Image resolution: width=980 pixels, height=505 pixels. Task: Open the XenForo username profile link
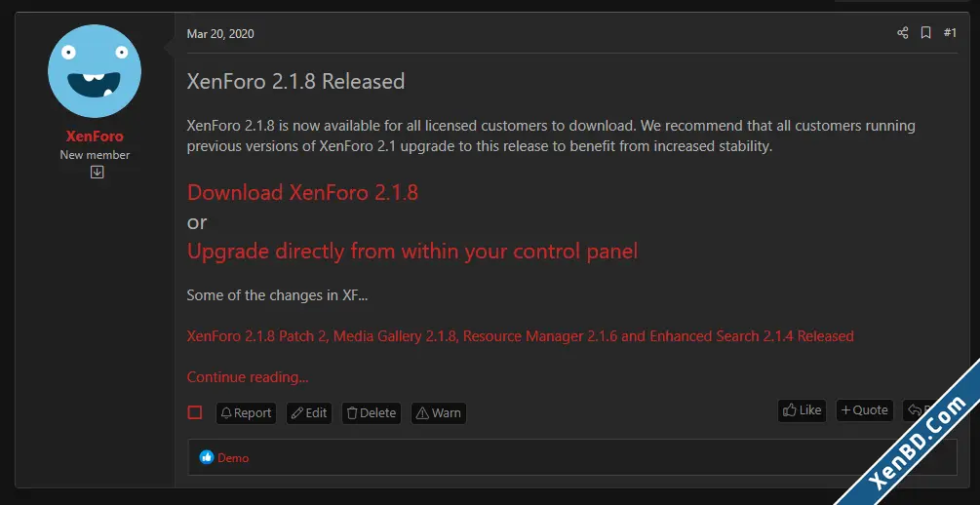tap(95, 136)
